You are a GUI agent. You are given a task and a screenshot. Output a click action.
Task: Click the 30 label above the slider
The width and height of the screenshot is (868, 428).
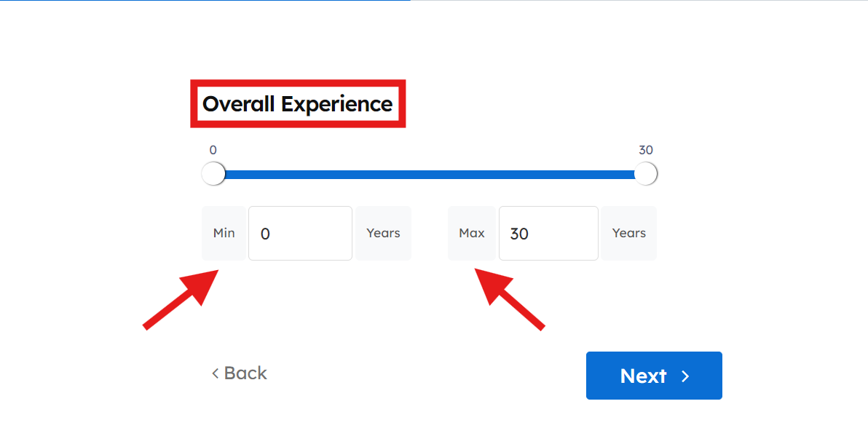(x=646, y=150)
